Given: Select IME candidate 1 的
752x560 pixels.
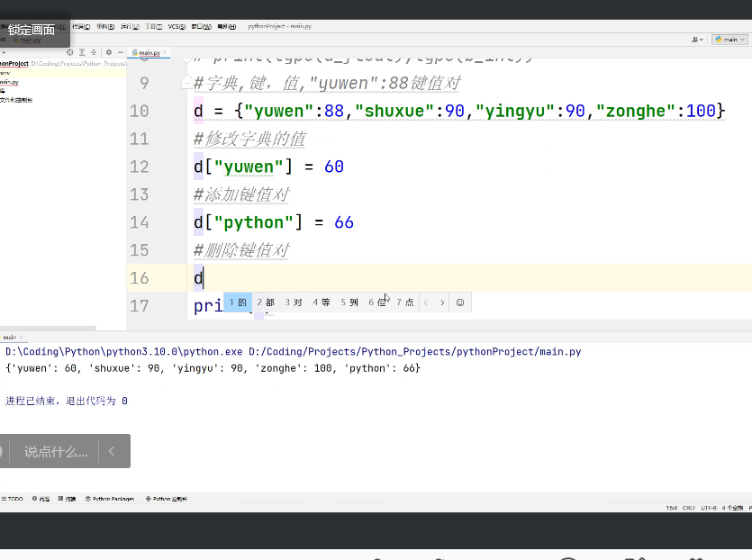Looking at the screenshot, I should [x=238, y=303].
